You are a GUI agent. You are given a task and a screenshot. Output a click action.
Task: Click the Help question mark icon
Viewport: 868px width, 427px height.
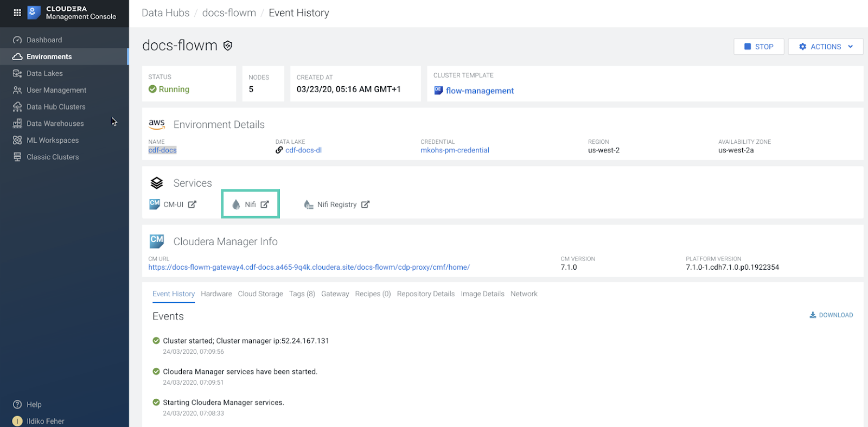coord(17,405)
